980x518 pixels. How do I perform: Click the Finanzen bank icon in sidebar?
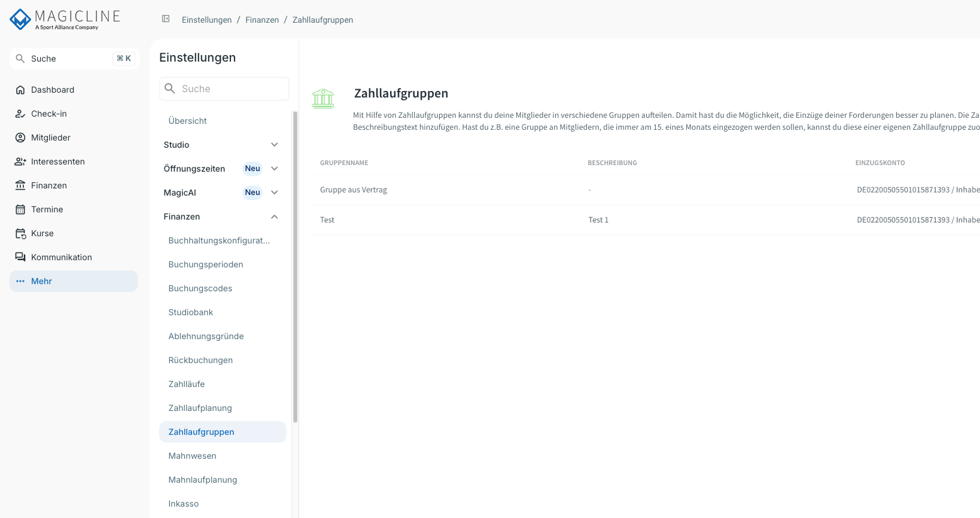pos(20,185)
